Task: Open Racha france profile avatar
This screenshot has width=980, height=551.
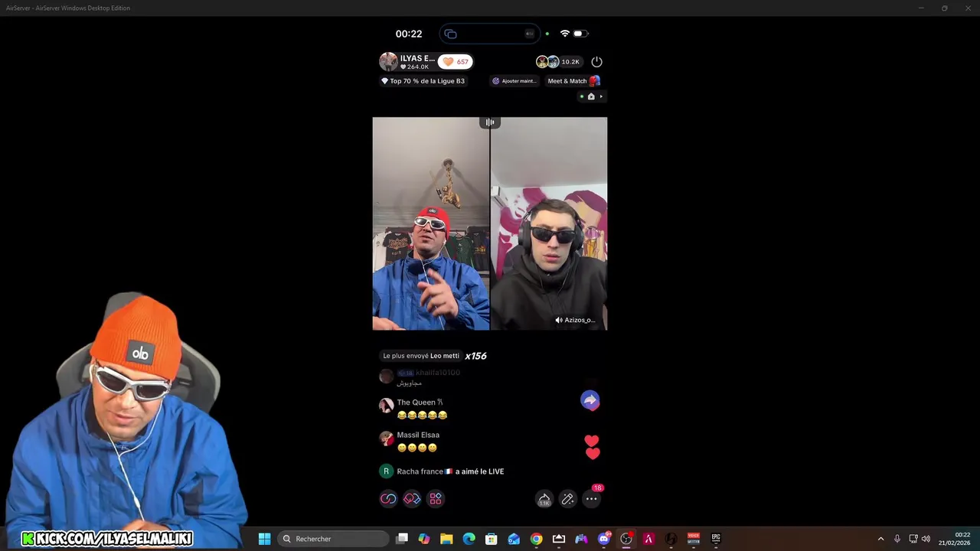Action: (x=386, y=471)
